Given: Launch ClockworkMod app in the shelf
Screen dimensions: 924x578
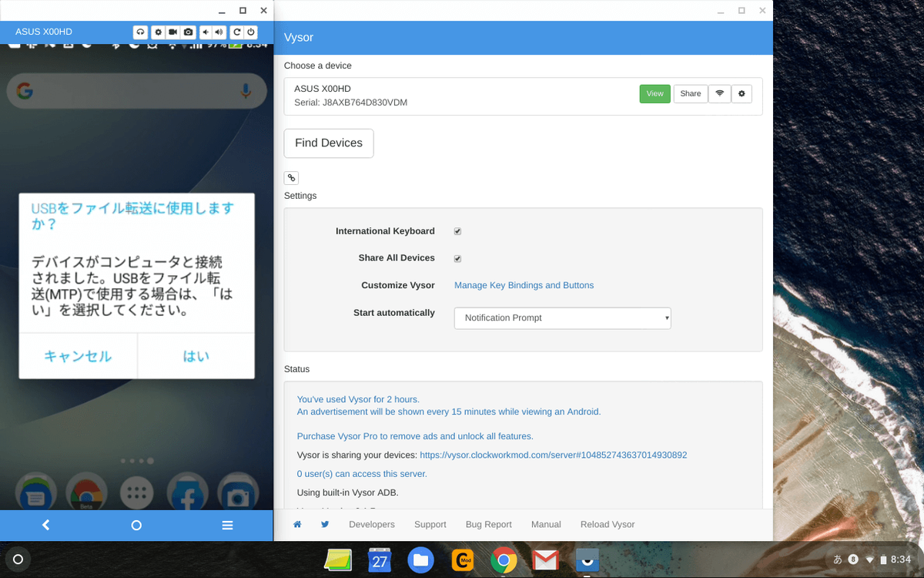Looking at the screenshot, I should point(462,560).
